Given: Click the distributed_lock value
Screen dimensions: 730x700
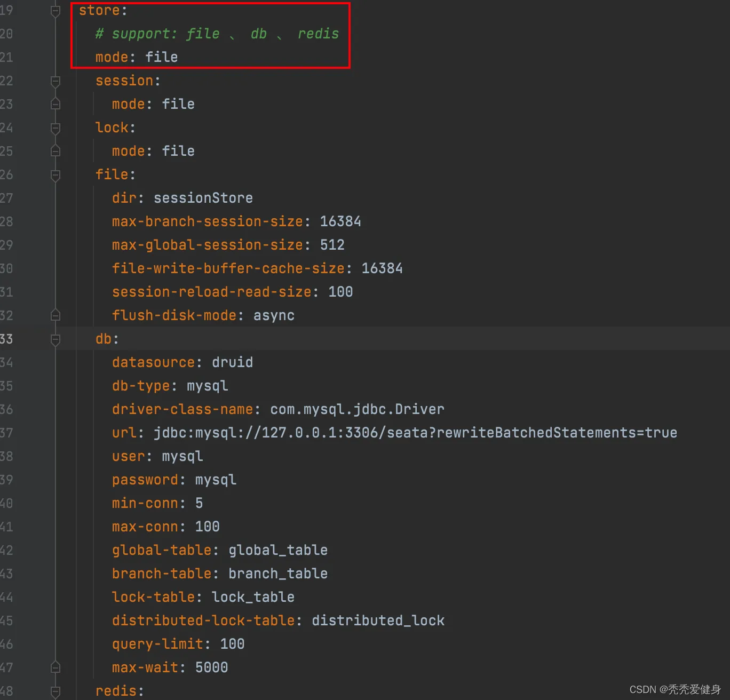Looking at the screenshot, I should point(378,621).
